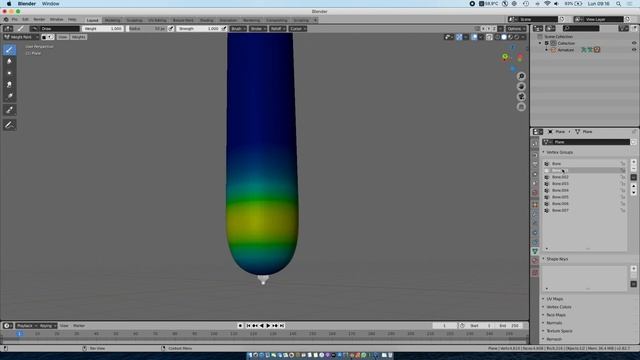Click the editor type icon of the timeline
Viewport: 640px width, 360px height.
pyautogui.click(x=7, y=326)
